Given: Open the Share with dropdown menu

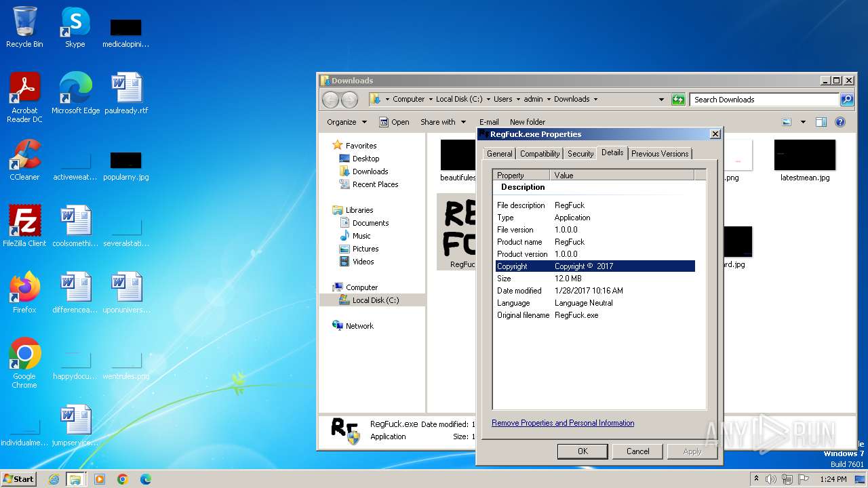Looking at the screenshot, I should 443,122.
